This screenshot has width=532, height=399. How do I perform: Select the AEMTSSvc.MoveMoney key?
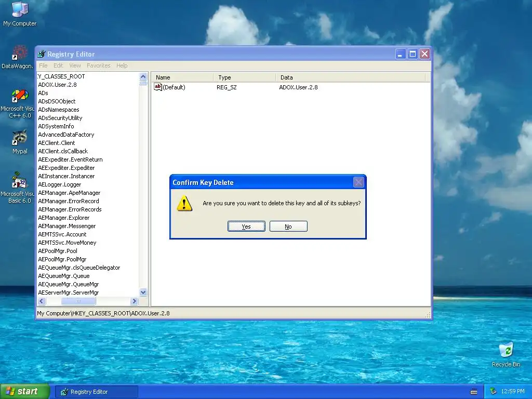(x=67, y=243)
